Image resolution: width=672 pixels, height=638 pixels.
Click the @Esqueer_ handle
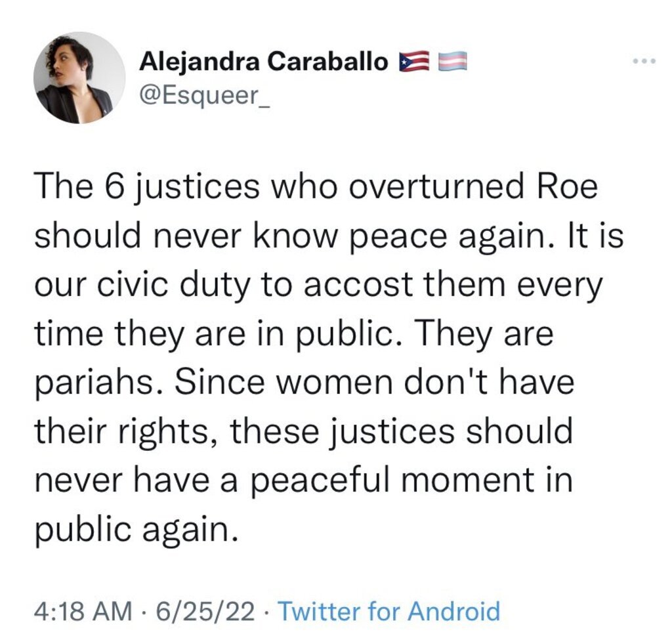point(205,96)
